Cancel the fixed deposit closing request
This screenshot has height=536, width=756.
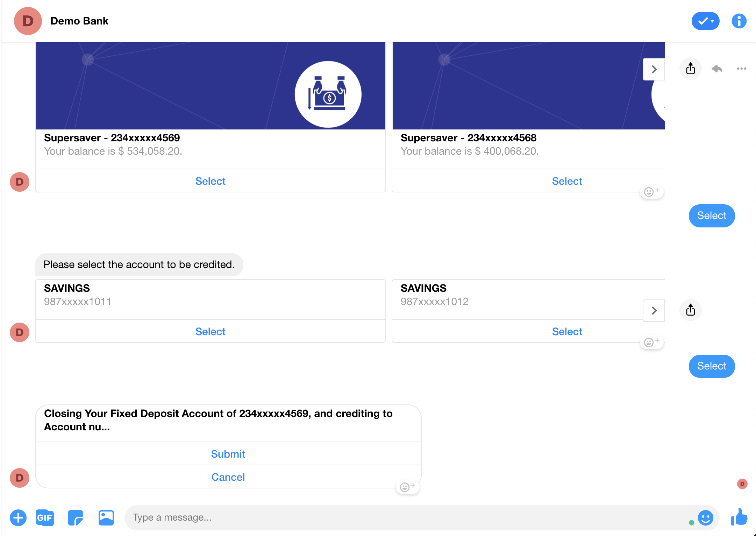click(x=228, y=477)
